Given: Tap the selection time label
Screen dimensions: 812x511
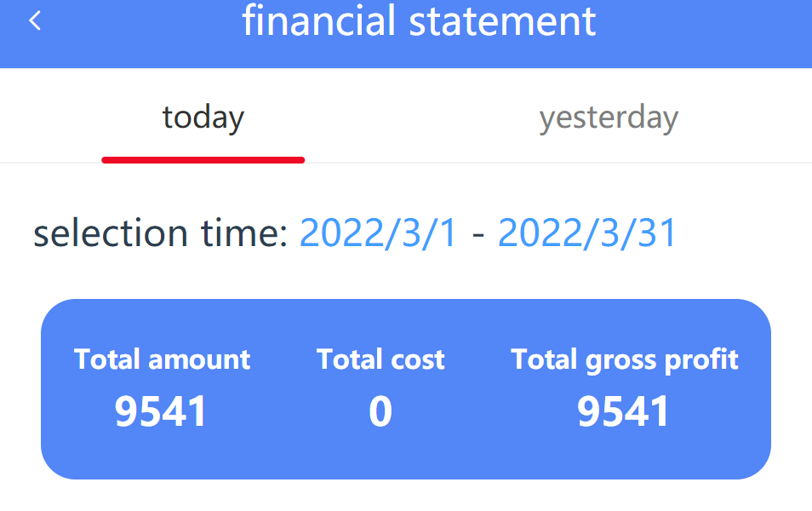Looking at the screenshot, I should pyautogui.click(x=161, y=233).
